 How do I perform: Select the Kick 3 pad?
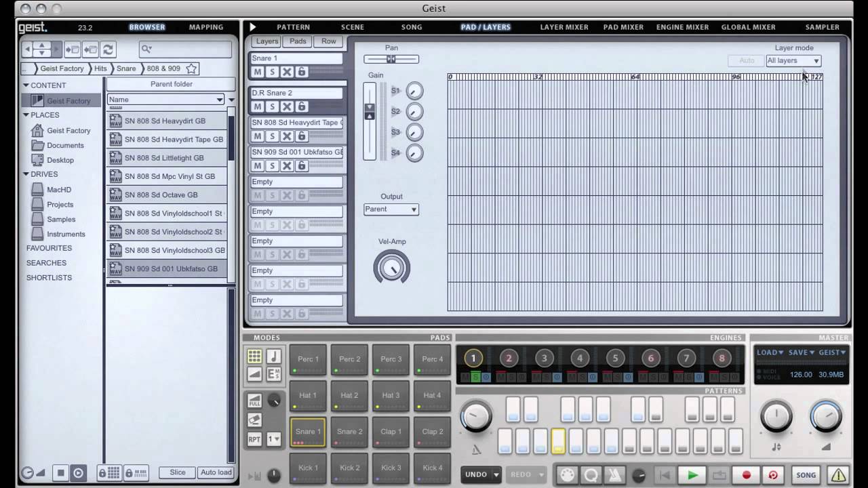(x=391, y=468)
